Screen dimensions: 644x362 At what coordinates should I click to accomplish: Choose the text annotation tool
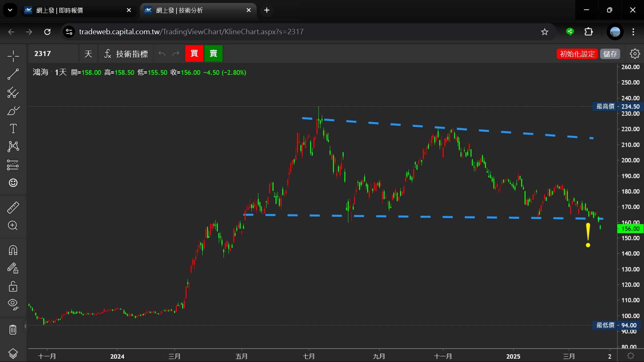[13, 128]
